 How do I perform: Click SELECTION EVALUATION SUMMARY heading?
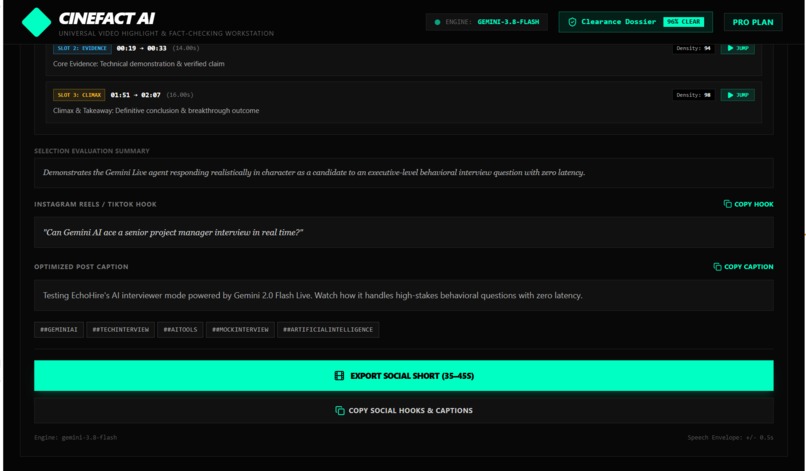[x=92, y=151]
